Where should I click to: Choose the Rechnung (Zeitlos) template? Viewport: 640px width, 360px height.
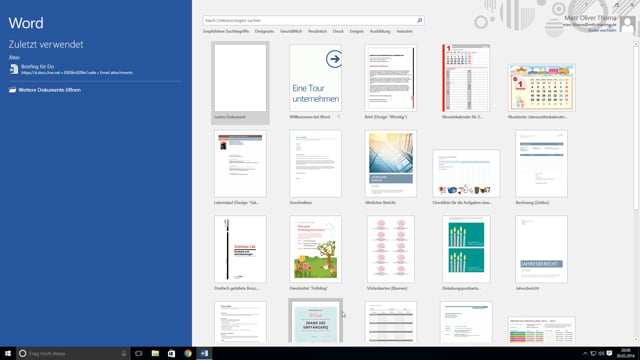pyautogui.click(x=542, y=164)
